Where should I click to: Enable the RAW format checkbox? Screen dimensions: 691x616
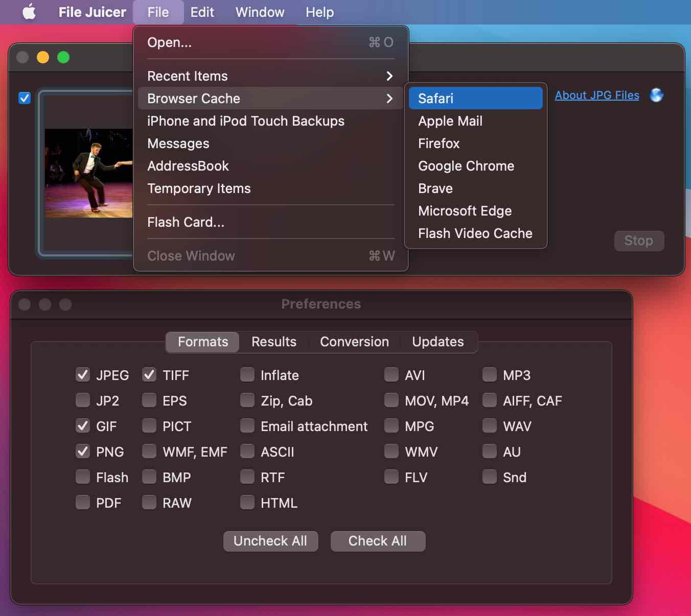tap(149, 502)
